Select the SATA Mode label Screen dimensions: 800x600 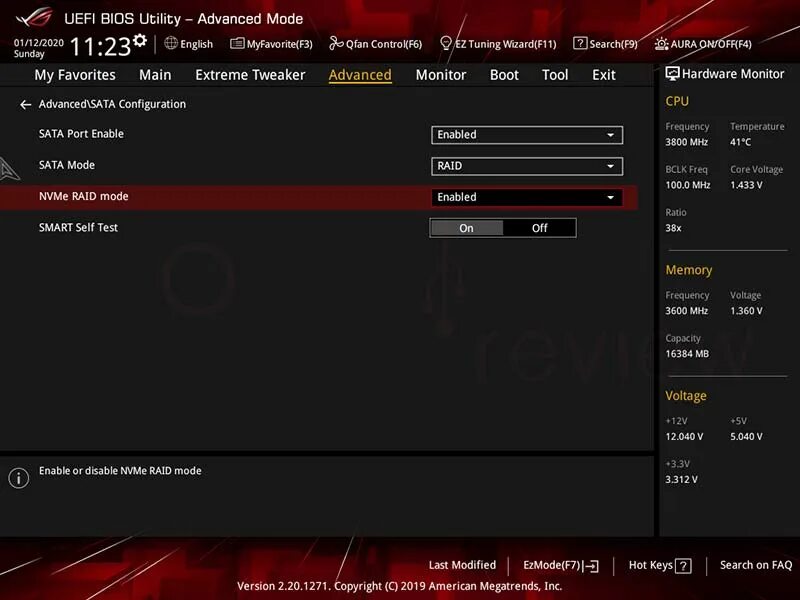[67, 165]
